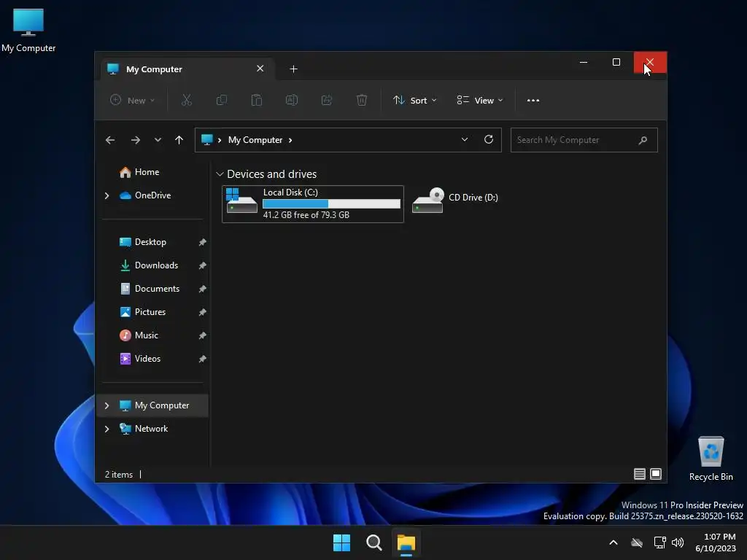Click the Delete trash can icon
Image resolution: width=747 pixels, height=560 pixels.
point(362,100)
